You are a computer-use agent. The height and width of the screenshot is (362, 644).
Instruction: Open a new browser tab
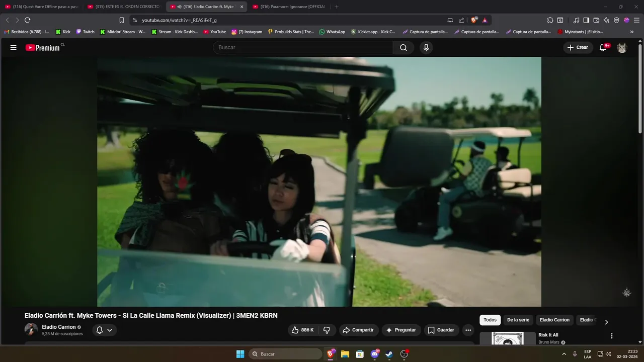[x=337, y=7]
